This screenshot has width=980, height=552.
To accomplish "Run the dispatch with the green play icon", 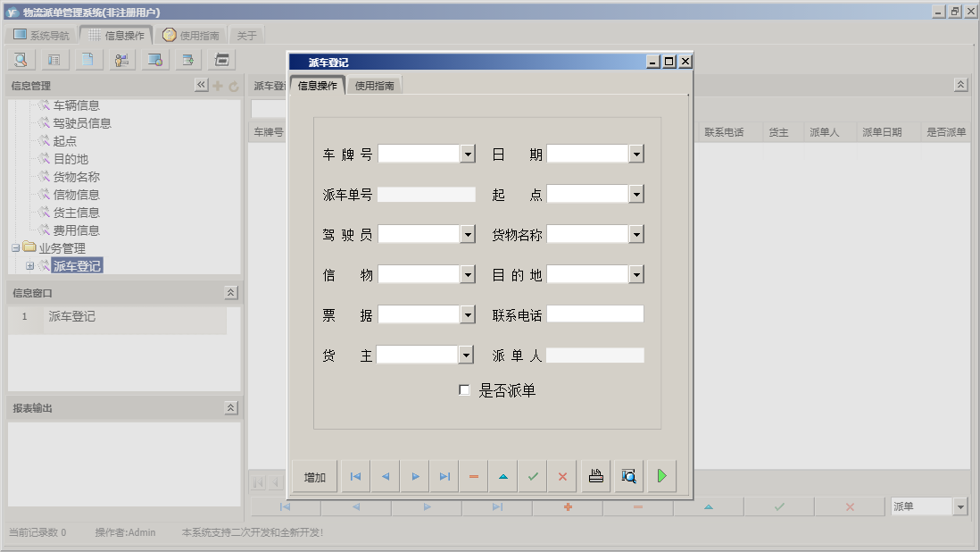I will pos(661,476).
